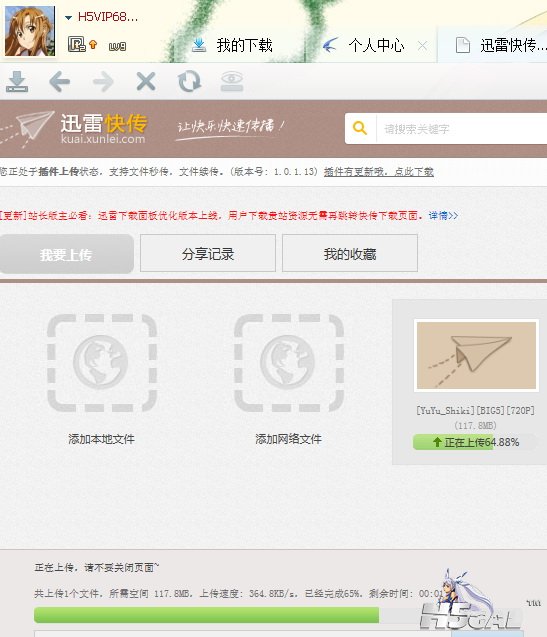Image resolution: width=547 pixels, height=637 pixels.
Task: Click the forward arrow icon
Action: coord(103,82)
